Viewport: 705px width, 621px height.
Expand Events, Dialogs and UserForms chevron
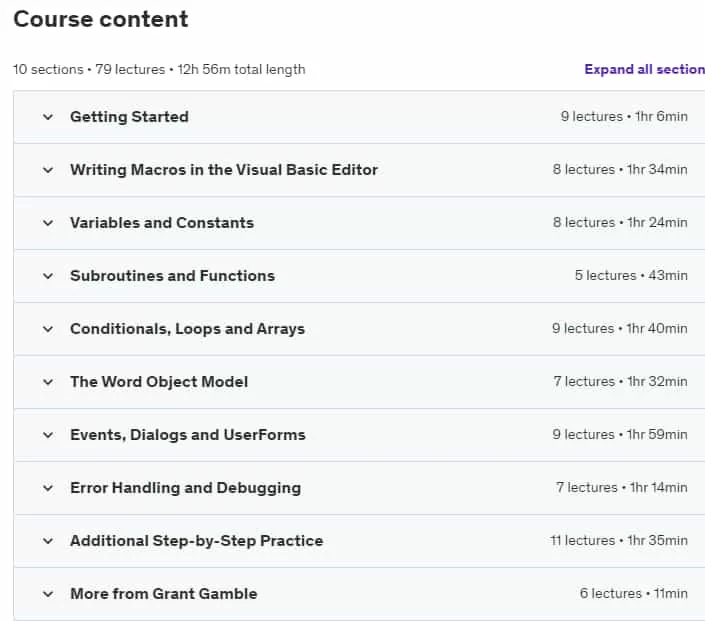(48, 435)
